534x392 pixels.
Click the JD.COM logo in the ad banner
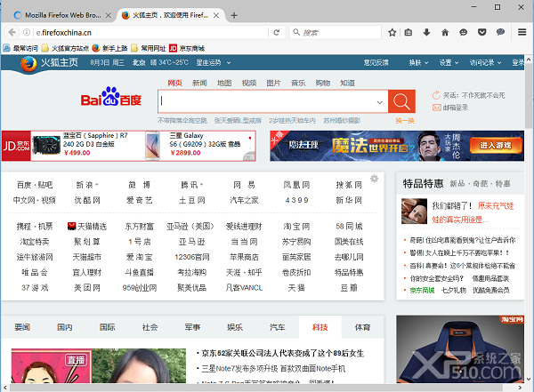[x=16, y=146]
